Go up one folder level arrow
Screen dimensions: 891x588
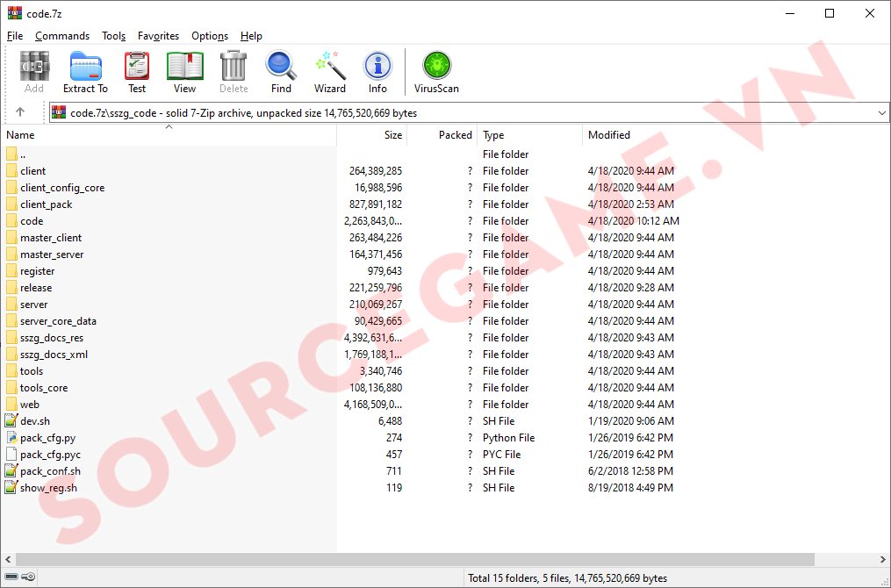point(20,112)
